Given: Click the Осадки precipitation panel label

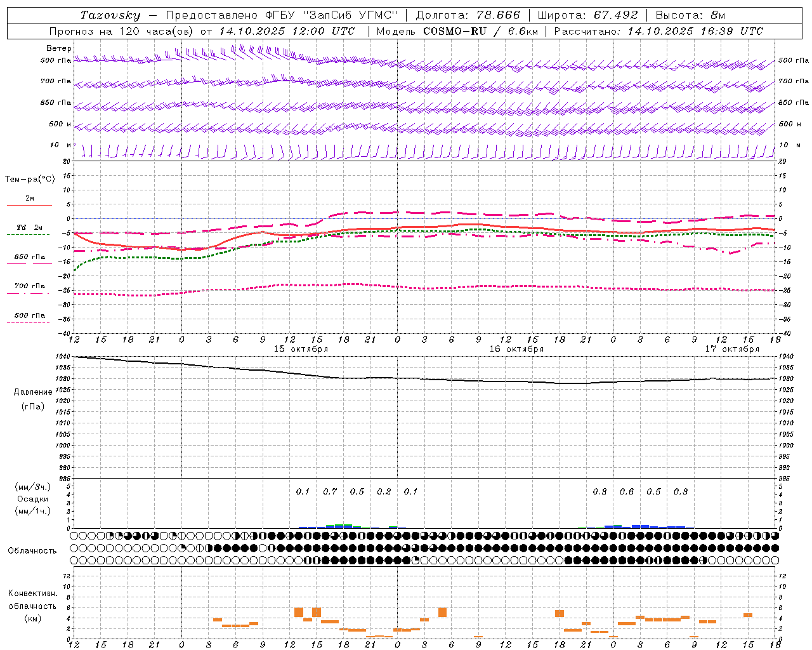Looking at the screenshot, I should pos(33,499).
